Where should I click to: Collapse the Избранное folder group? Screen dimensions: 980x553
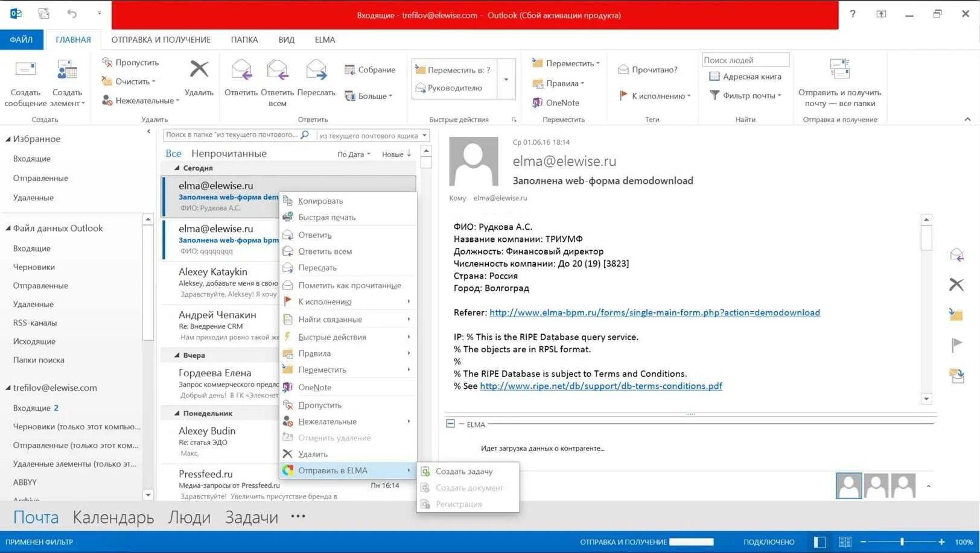tap(8, 139)
